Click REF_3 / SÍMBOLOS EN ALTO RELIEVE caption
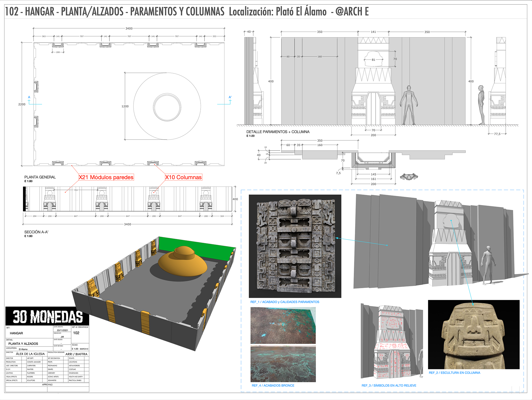Image resolution: width=532 pixels, height=400 pixels. click(388, 385)
